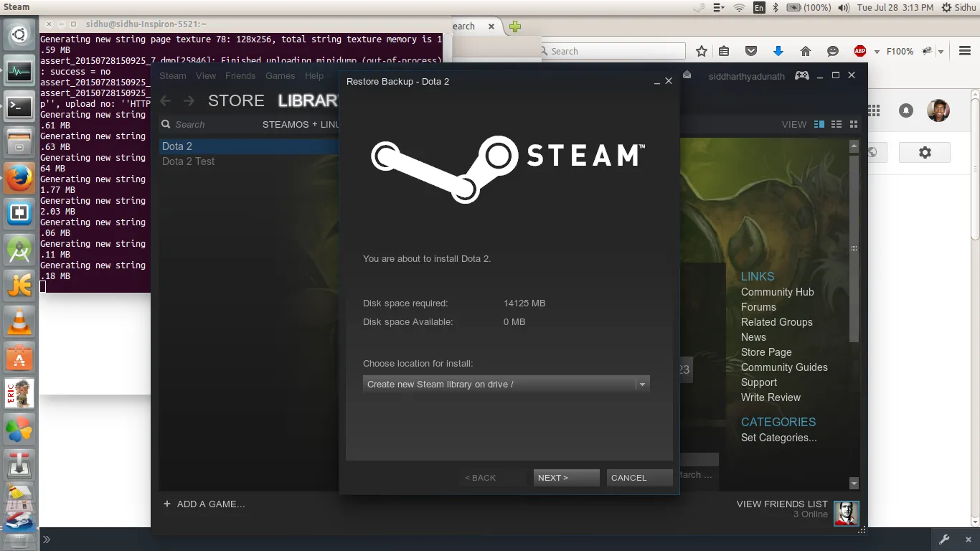Show Firefox bookmarks list icon
This screenshot has width=980, height=551.
pyautogui.click(x=724, y=51)
